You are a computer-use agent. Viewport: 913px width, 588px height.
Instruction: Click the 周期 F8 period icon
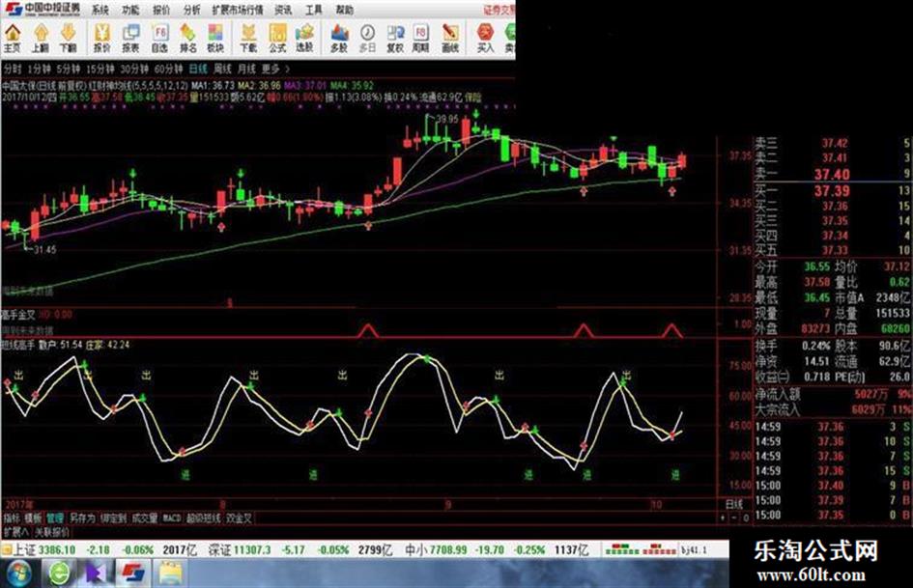coord(421,39)
